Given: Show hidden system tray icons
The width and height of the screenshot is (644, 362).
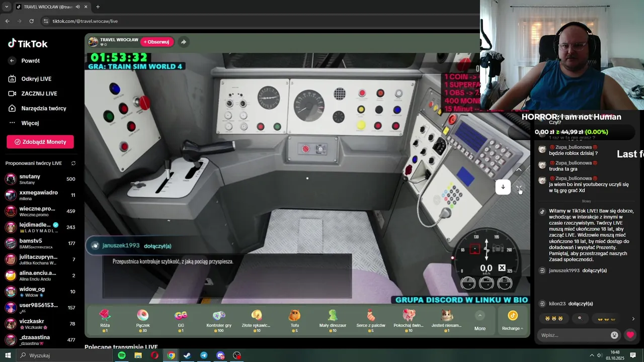Looking at the screenshot, I should coord(592,355).
